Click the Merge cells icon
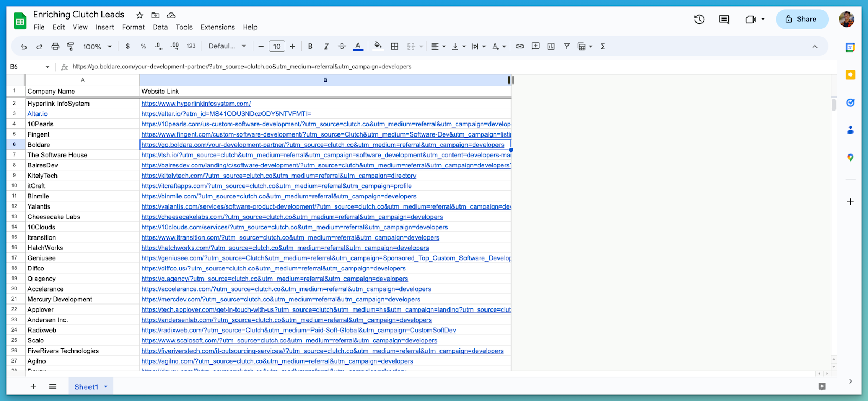This screenshot has height=401, width=868. [411, 47]
